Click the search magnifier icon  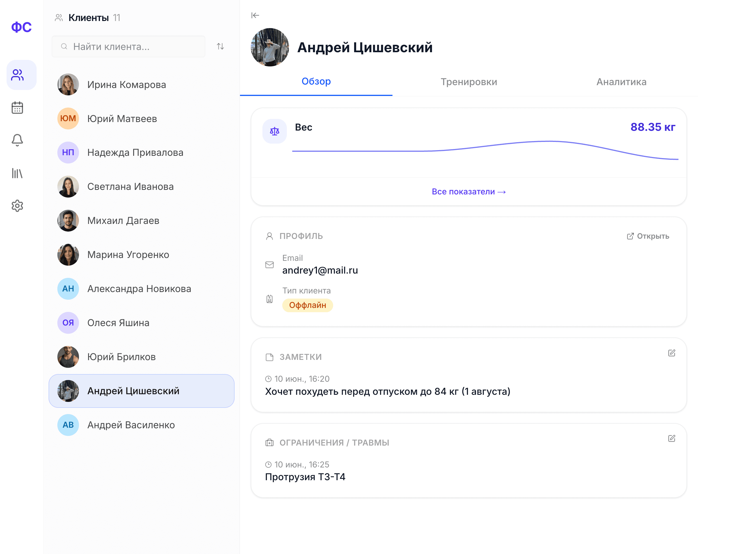(x=64, y=46)
